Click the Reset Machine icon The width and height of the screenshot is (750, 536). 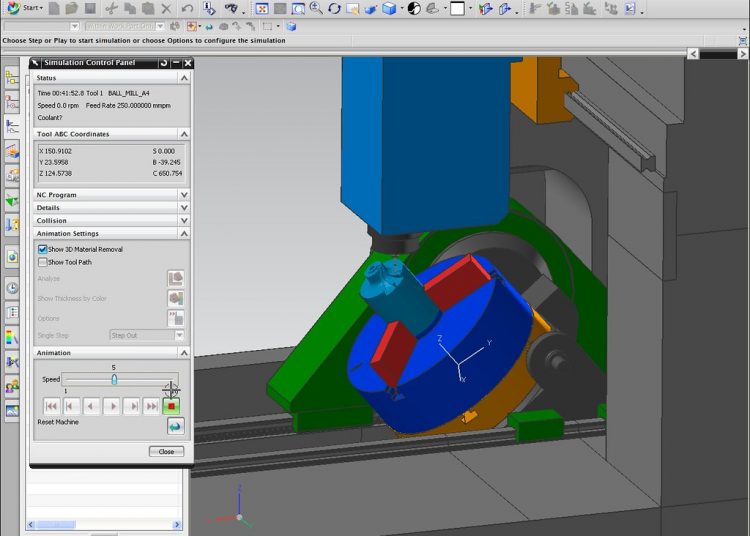point(175,425)
